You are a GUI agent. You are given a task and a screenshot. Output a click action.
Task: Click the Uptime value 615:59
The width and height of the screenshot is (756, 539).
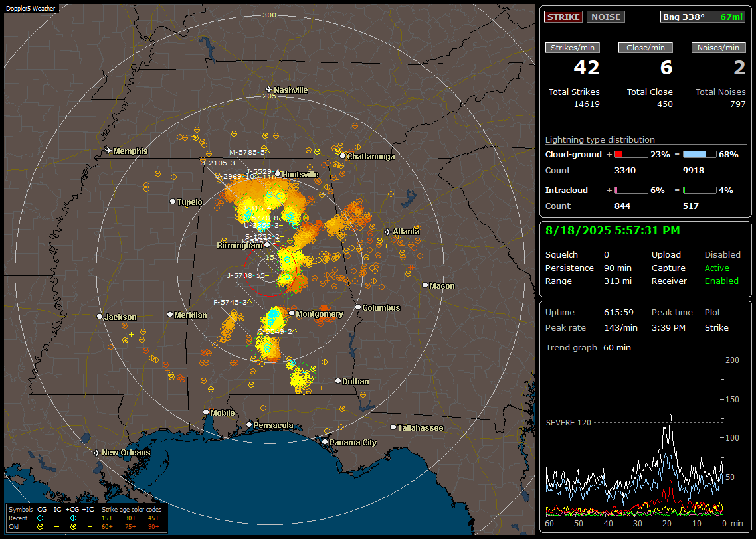tap(618, 313)
